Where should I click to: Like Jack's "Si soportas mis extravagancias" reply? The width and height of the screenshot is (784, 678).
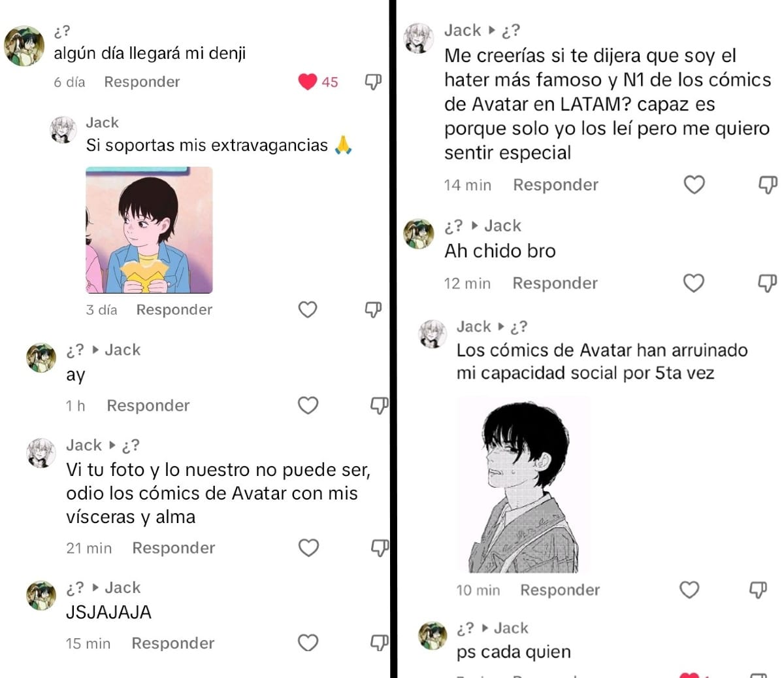tap(308, 309)
